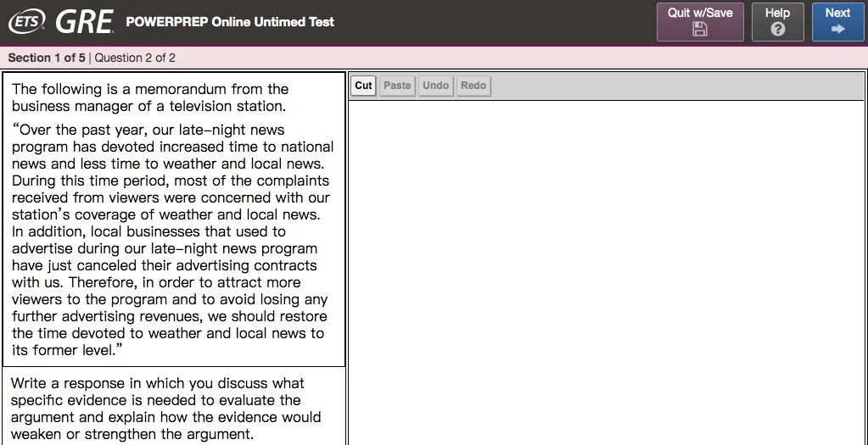Select the Redo button

coord(473,86)
